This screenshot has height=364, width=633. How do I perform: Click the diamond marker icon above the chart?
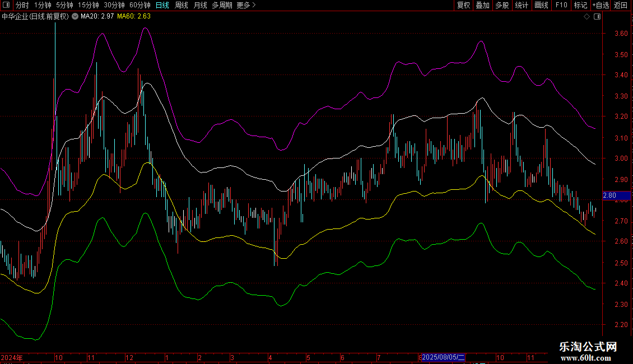coord(587,17)
